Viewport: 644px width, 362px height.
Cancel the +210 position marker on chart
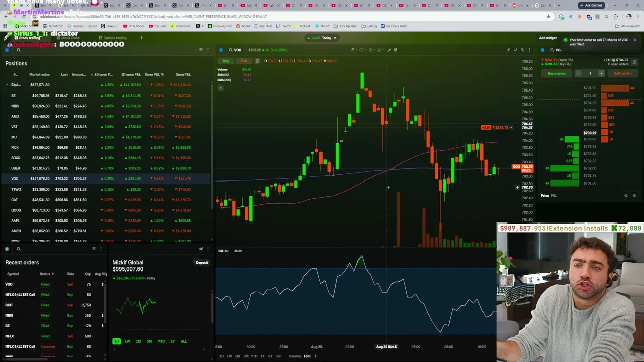tap(511, 127)
